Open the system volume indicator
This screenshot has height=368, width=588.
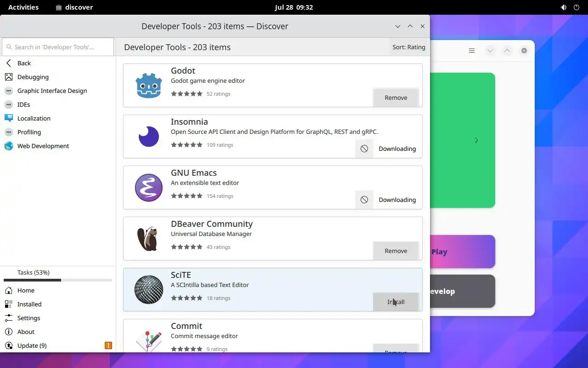coord(564,7)
